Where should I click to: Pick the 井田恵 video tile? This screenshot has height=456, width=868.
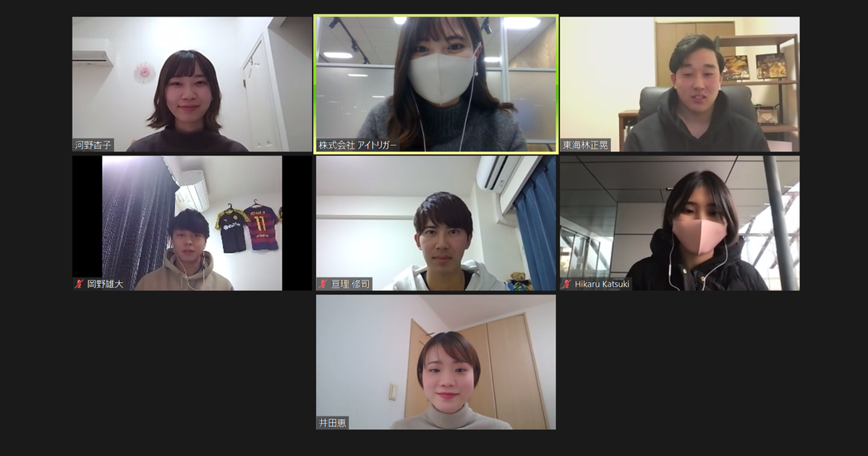[435, 362]
